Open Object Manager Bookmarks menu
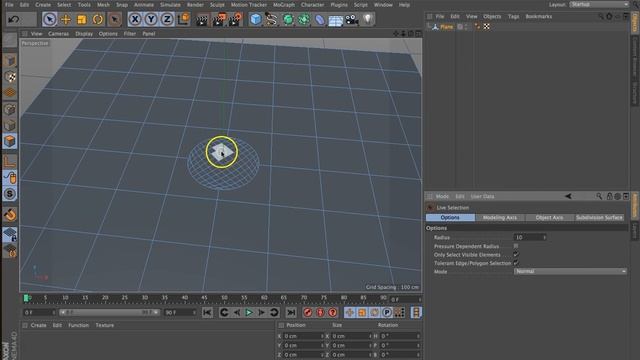Viewport: 640px width, 360px height. tap(539, 16)
